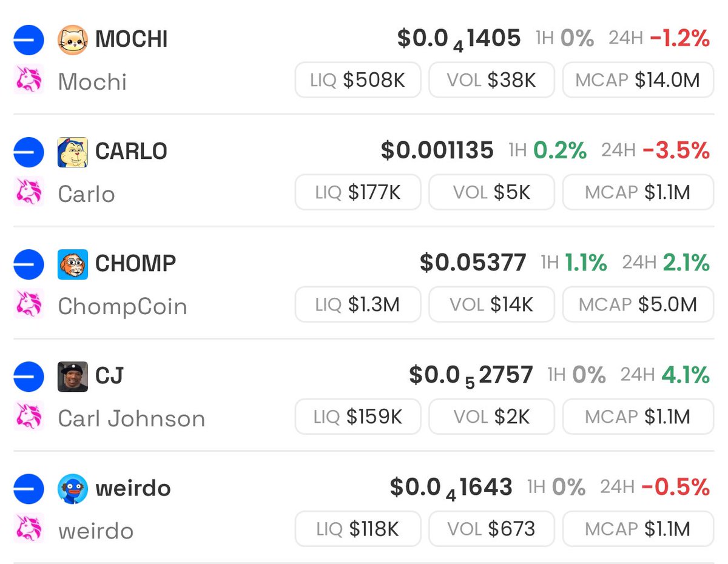
Task: Open the ChompCoin token name link
Action: (123, 306)
